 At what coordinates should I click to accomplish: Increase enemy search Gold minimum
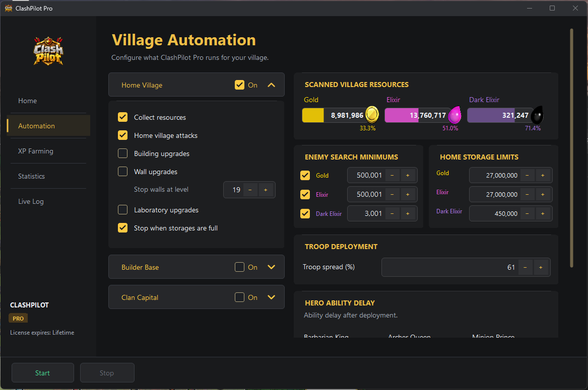click(408, 175)
